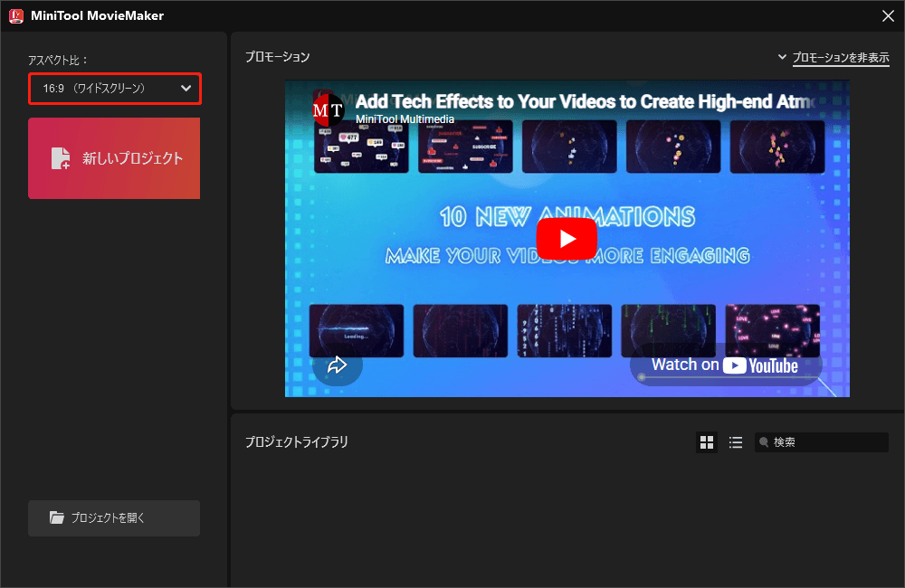Screen dimensions: 905x588
Task: Click the MT channel avatar in the video
Action: (328, 109)
